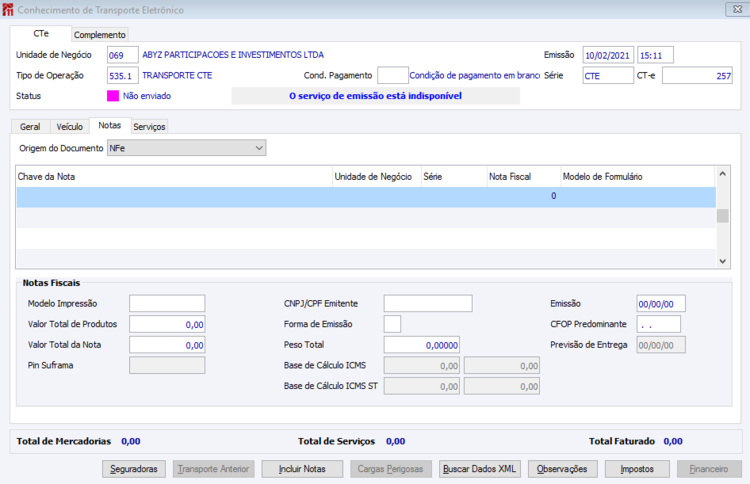750x484 pixels.
Task: Open the Origem do Documento dropdown
Action: pos(187,148)
